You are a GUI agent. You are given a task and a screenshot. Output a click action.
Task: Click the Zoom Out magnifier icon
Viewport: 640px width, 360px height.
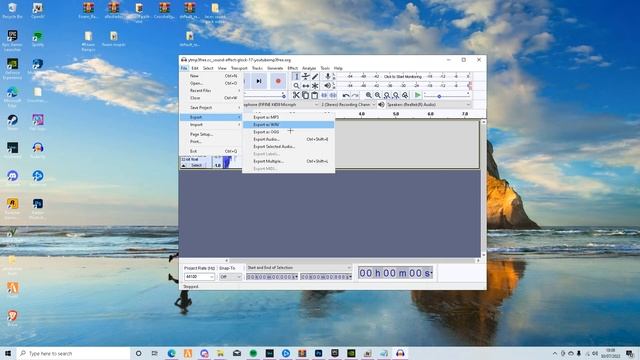(378, 95)
